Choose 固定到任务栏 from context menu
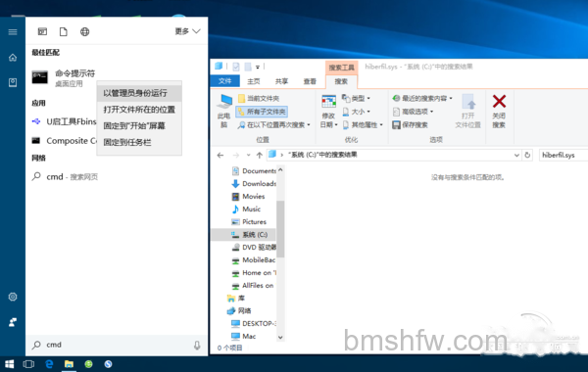This screenshot has width=588, height=372. [x=139, y=142]
